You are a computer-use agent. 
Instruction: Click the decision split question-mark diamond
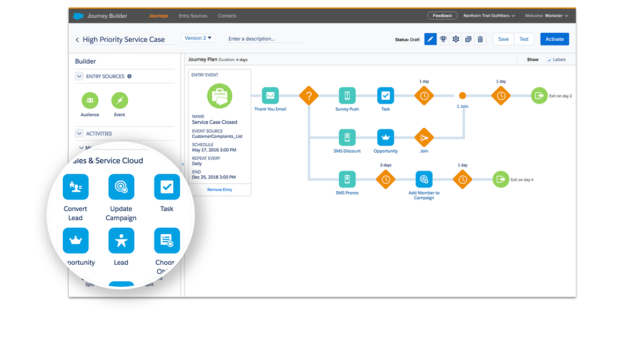pyautogui.click(x=309, y=96)
